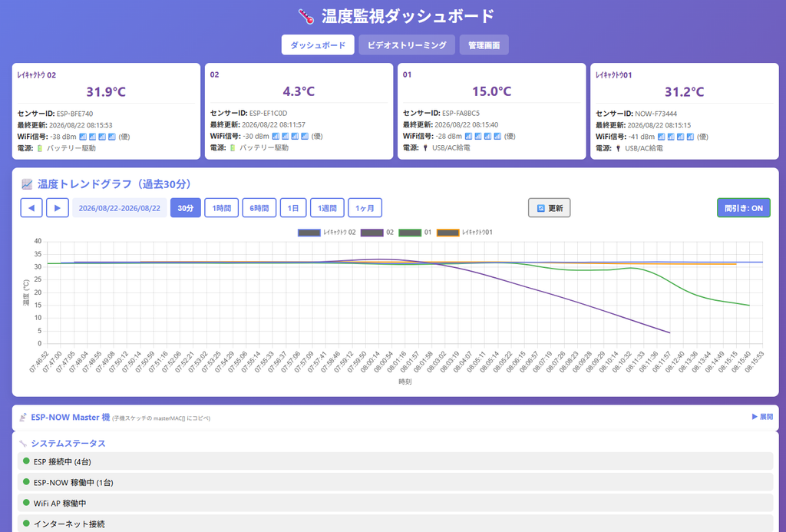The image size is (786, 532).
Task: Click the WiFi AP 稼働中 status row
Action: point(395,503)
